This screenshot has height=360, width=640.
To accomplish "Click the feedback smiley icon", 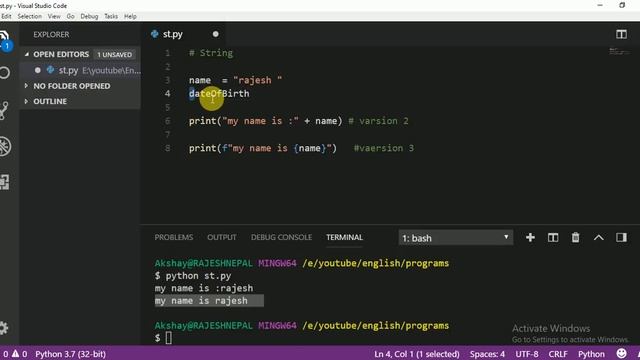I will tap(621, 353).
